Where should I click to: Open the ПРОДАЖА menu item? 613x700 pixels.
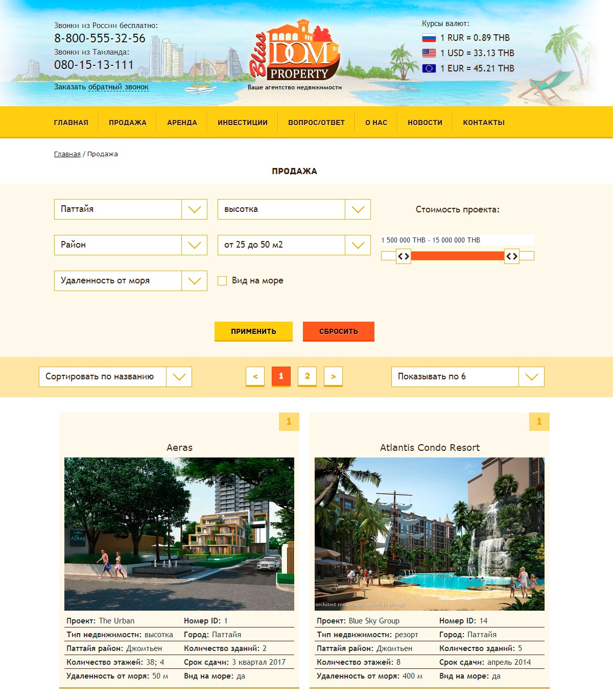click(x=128, y=123)
